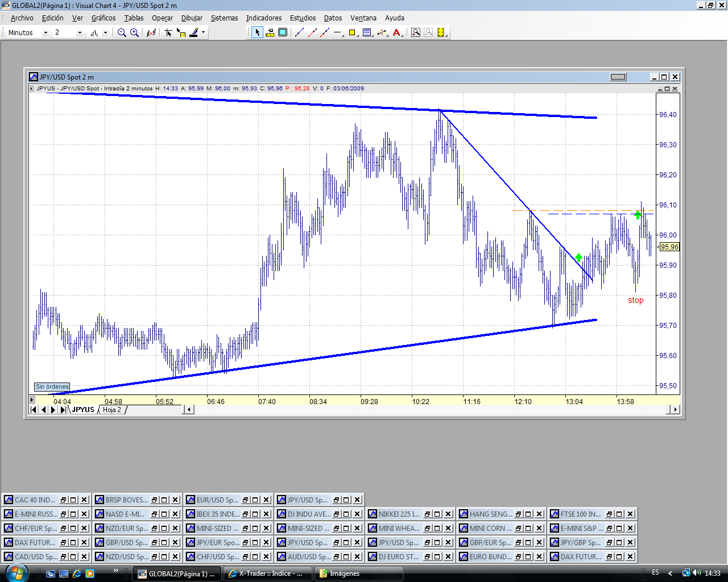Click the Sin órdenes label
This screenshot has width=728, height=582.
(x=52, y=387)
